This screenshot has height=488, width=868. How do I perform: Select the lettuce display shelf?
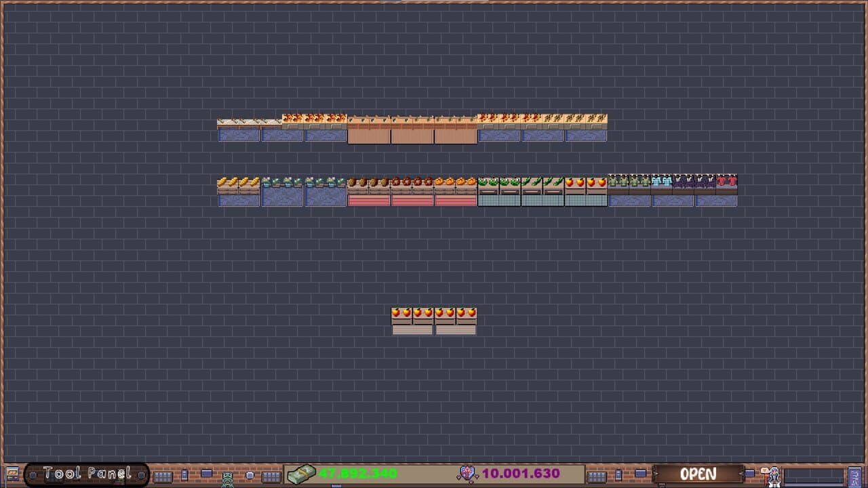tap(499, 191)
